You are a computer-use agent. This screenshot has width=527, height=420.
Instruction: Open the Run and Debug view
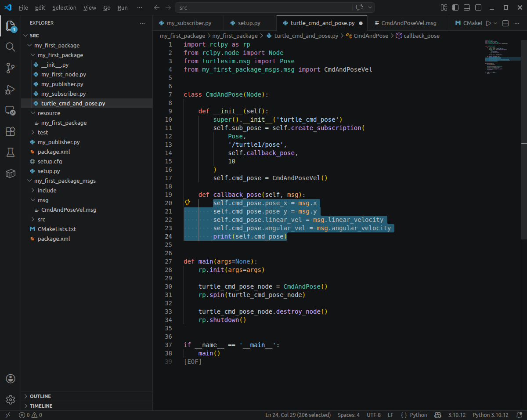pyautogui.click(x=11, y=89)
